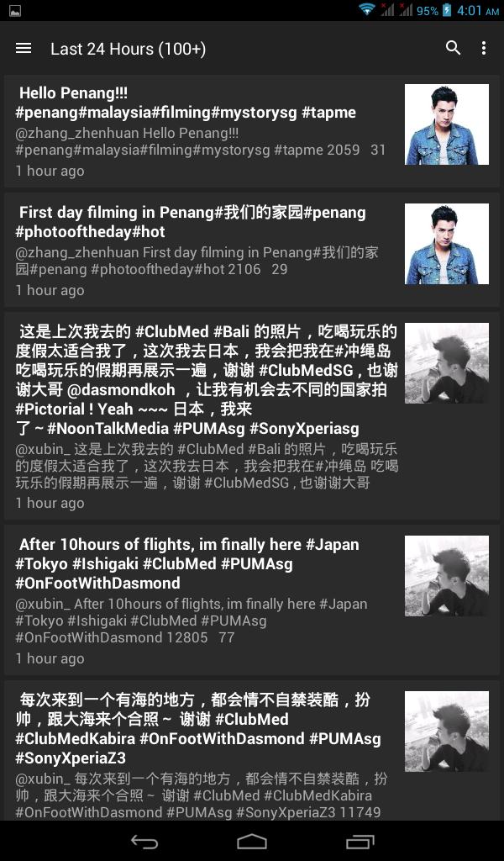Screen dimensions: 504x861
Task: Open the Hello Penang!!! post
Action: (252, 132)
